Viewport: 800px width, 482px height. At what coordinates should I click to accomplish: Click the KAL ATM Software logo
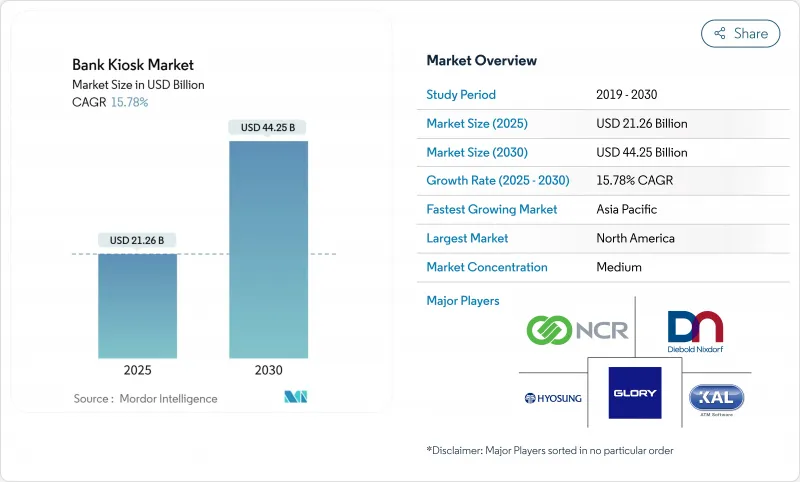pos(716,398)
